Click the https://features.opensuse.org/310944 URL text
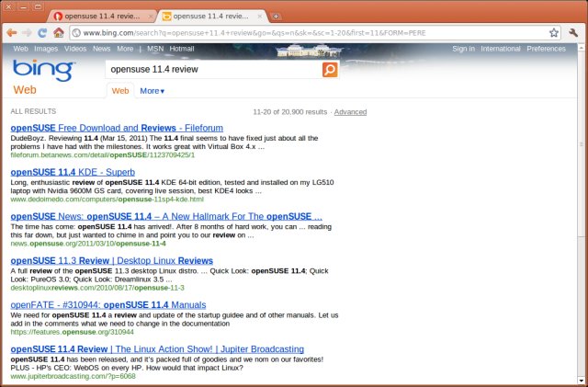Viewport: 588px width, 387px height. point(72,332)
